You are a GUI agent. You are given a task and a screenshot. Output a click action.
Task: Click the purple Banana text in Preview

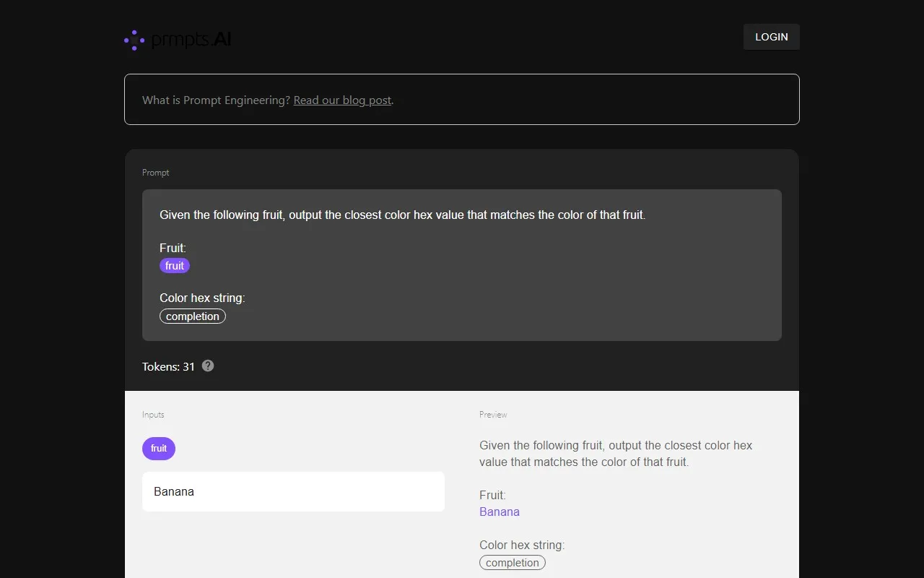point(500,512)
